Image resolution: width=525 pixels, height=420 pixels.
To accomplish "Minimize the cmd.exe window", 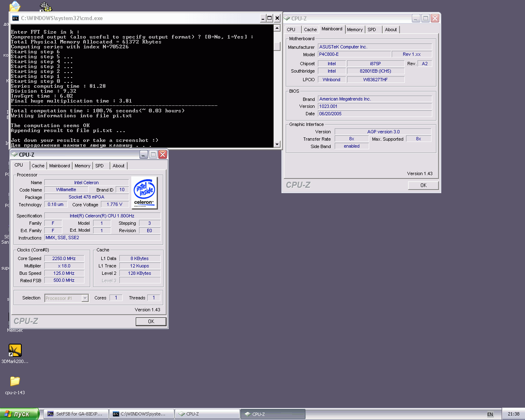I will (x=263, y=18).
